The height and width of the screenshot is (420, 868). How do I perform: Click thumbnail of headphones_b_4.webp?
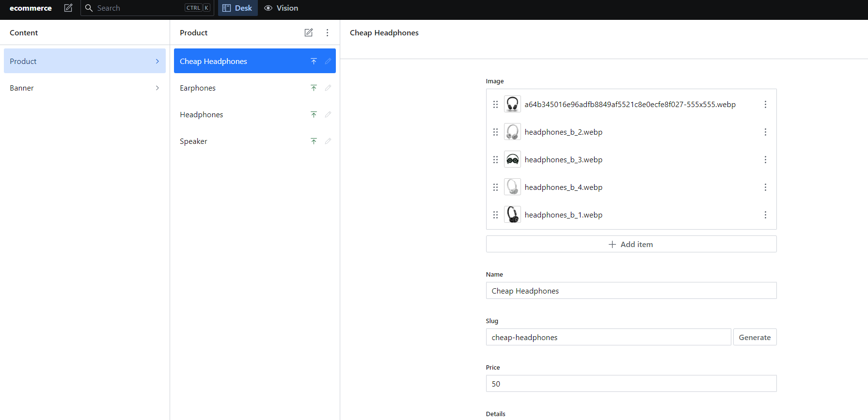pyautogui.click(x=512, y=187)
